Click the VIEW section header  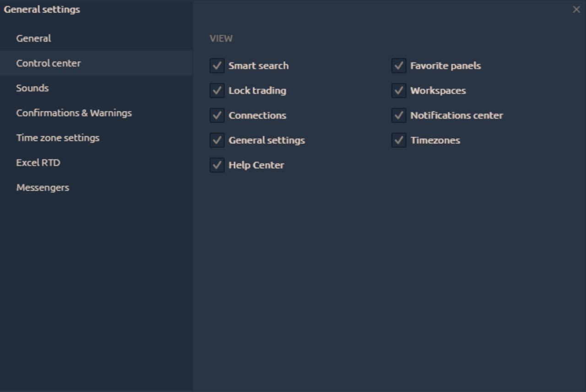click(221, 38)
